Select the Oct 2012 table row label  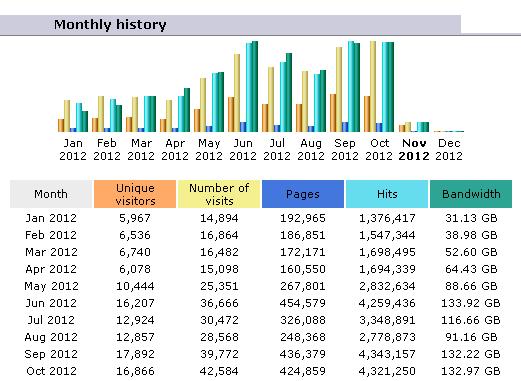tap(51, 371)
